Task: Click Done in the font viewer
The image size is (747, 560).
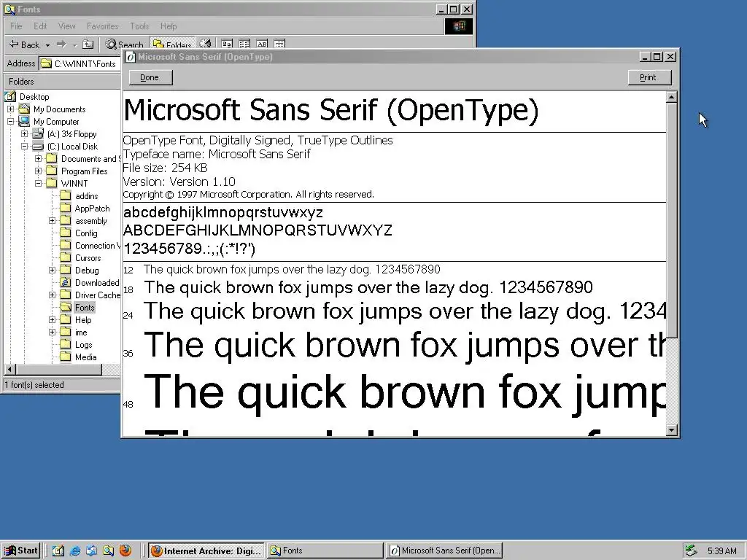Action: point(150,77)
